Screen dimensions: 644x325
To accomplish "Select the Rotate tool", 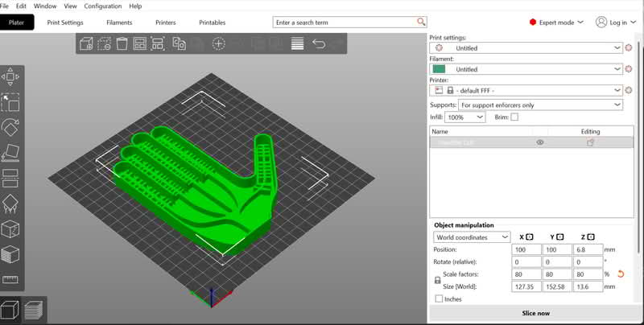I will click(x=10, y=128).
